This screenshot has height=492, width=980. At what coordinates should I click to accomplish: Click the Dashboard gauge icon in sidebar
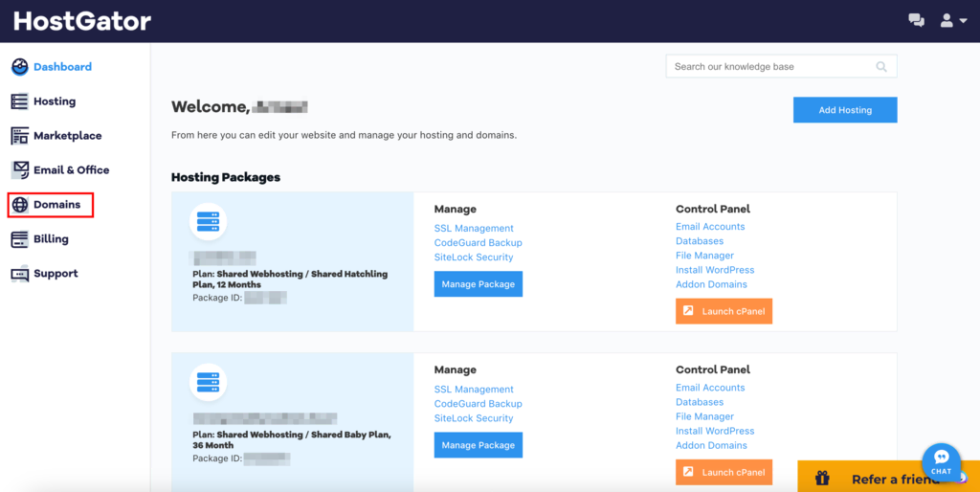coord(20,67)
